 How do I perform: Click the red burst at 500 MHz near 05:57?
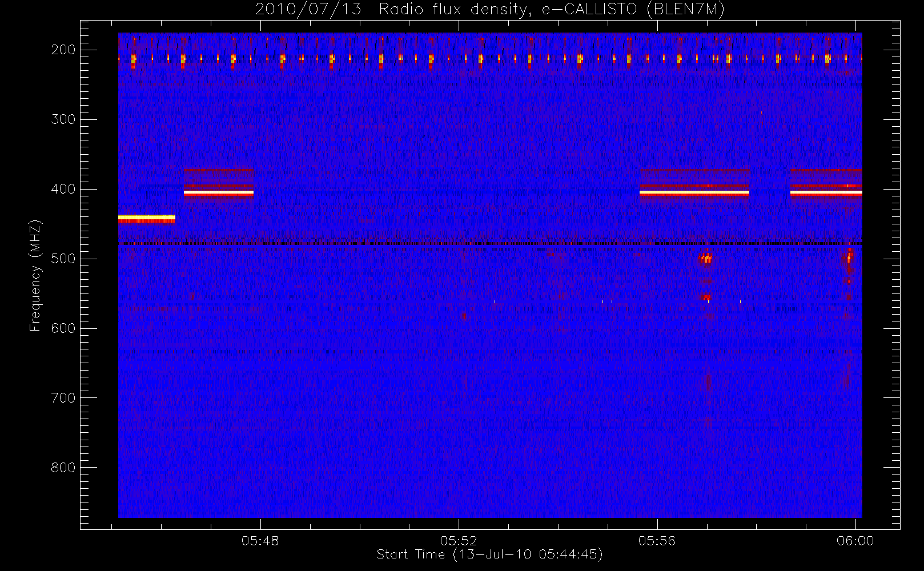tap(706, 259)
